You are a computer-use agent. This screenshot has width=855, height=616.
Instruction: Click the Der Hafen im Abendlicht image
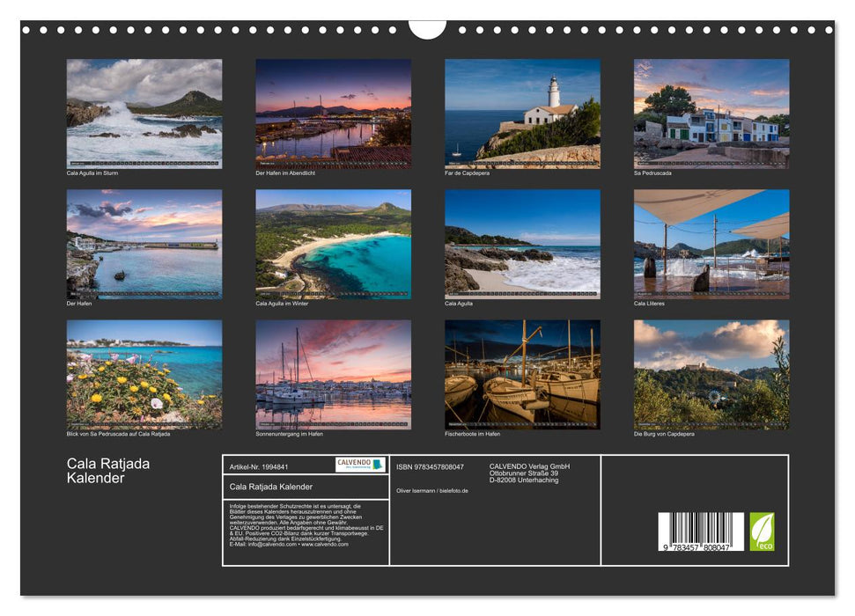point(333,114)
